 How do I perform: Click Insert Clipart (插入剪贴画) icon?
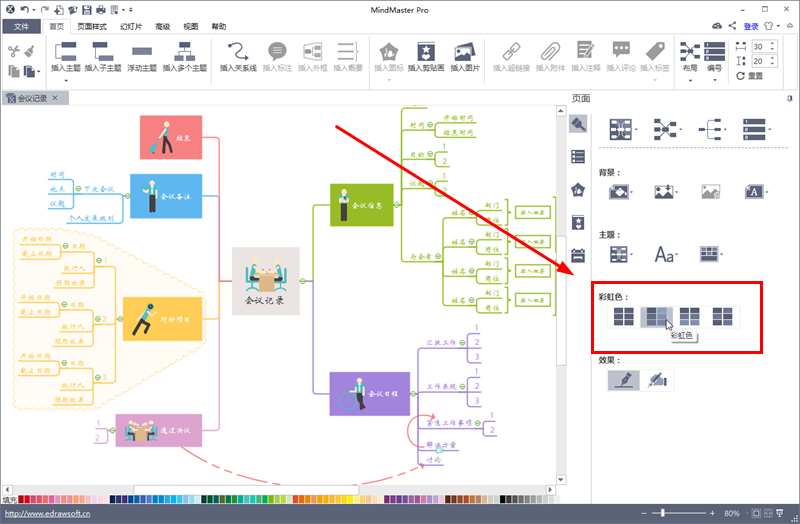[x=426, y=52]
